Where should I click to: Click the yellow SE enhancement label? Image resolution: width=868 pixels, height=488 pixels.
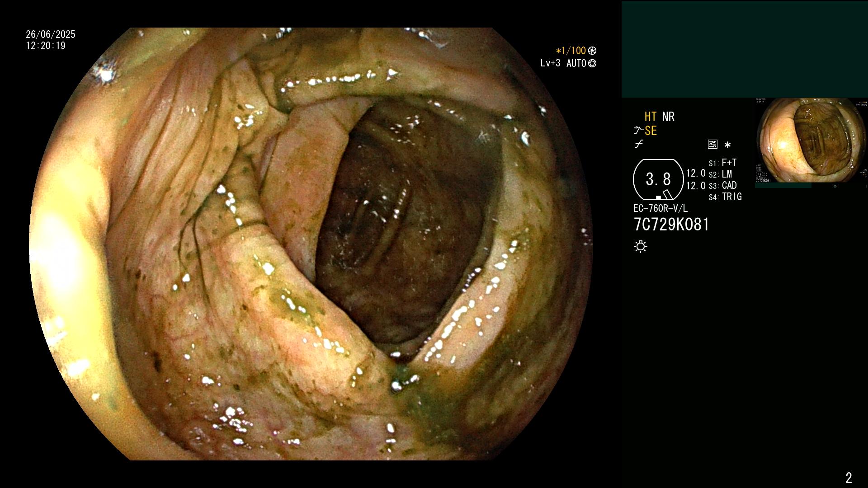pyautogui.click(x=651, y=131)
